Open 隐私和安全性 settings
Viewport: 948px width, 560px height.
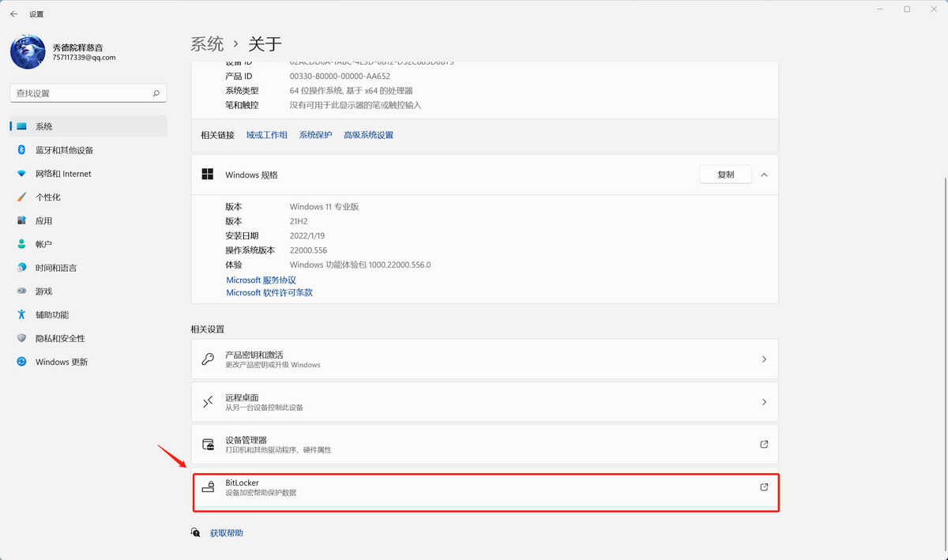pos(60,338)
